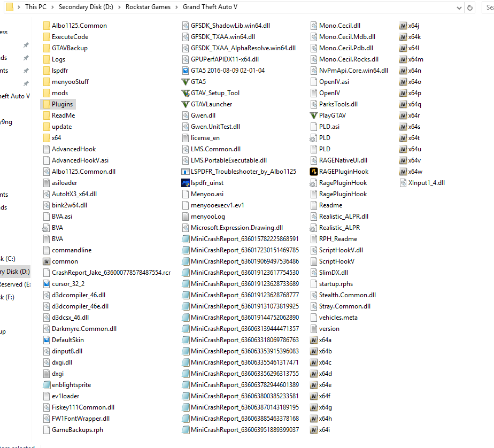
Task: Launch GTAVLauncher via its V icon
Action: pyautogui.click(x=186, y=104)
